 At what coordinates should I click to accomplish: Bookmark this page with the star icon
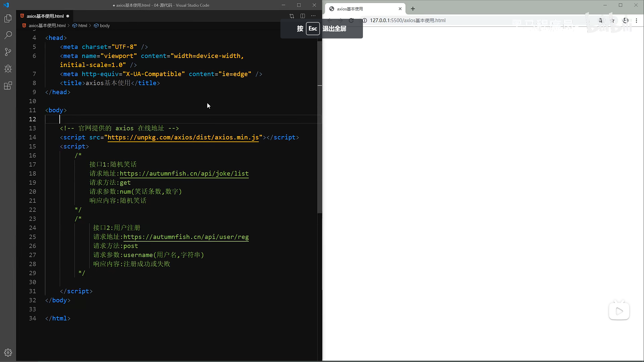tap(612, 20)
